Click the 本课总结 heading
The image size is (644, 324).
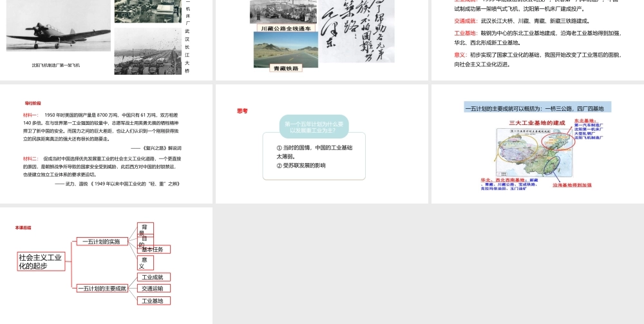click(x=23, y=227)
